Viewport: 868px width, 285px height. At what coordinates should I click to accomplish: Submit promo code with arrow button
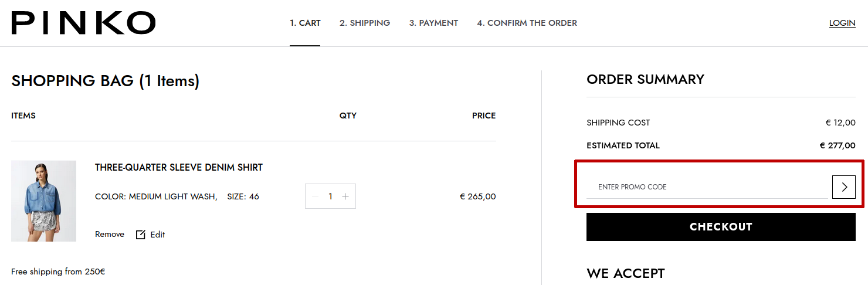pos(844,187)
